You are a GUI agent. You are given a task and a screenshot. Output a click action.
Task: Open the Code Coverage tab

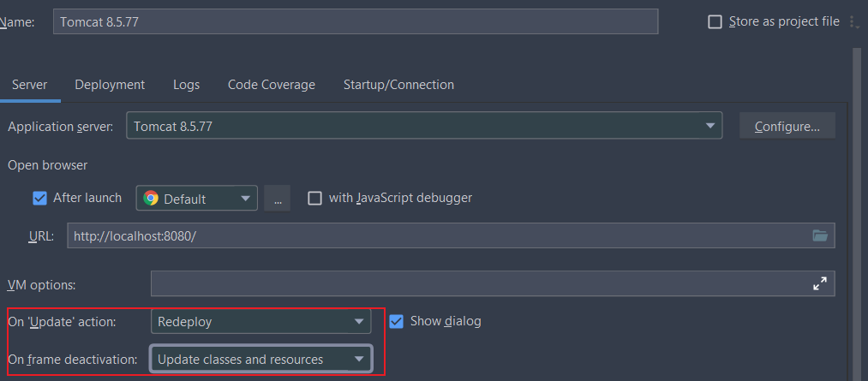pos(272,85)
